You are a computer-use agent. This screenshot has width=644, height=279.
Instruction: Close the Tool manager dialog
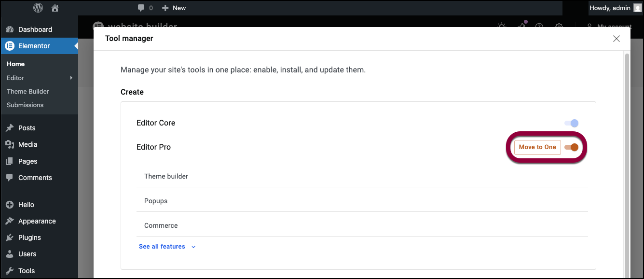pyautogui.click(x=616, y=39)
